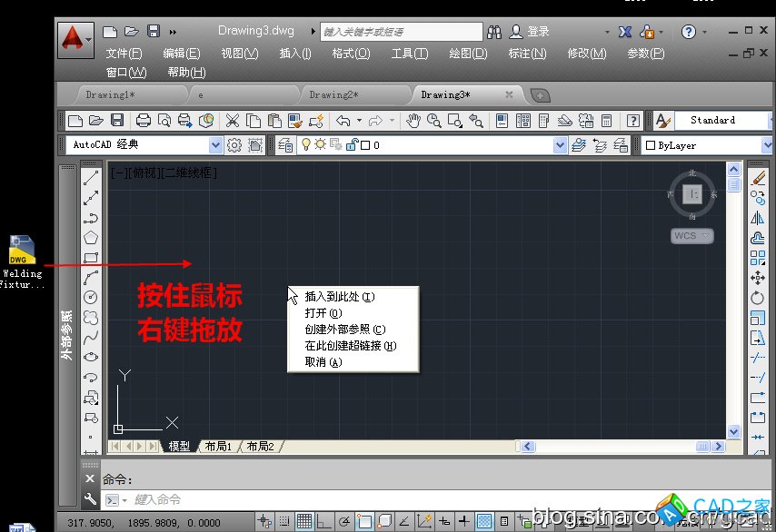The image size is (776, 532).
Task: Click the Plot printer icon
Action: (x=143, y=120)
